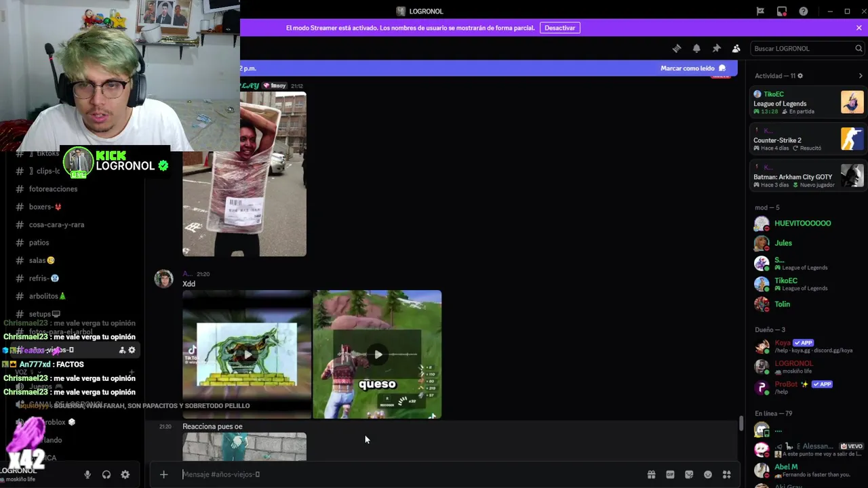Viewport: 868px width, 488px height.
Task: Click the magnifier icon in search box
Action: pos(859,48)
